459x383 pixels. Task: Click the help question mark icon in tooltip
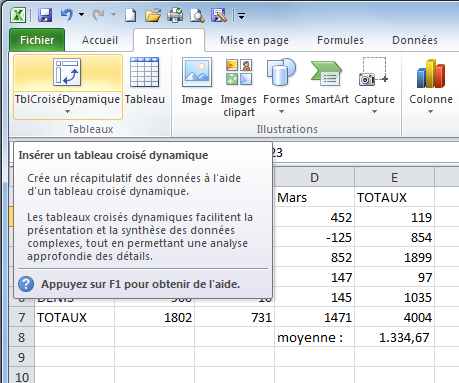pyautogui.click(x=26, y=284)
